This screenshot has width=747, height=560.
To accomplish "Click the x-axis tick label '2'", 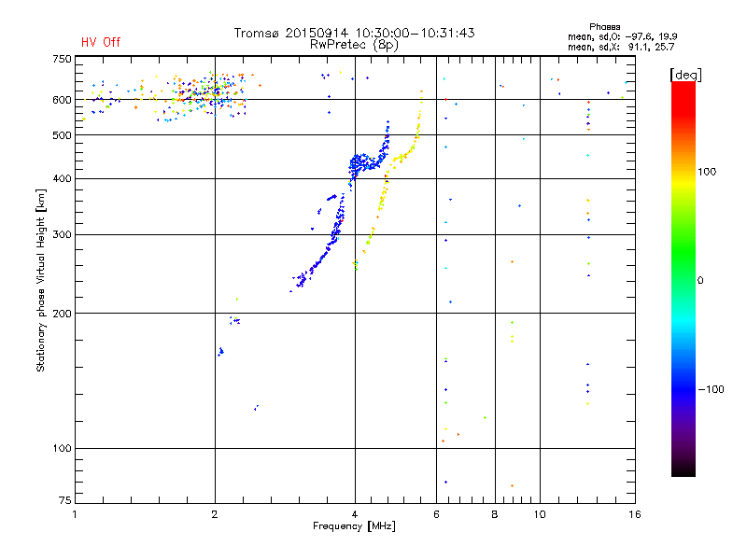I will click(215, 514).
